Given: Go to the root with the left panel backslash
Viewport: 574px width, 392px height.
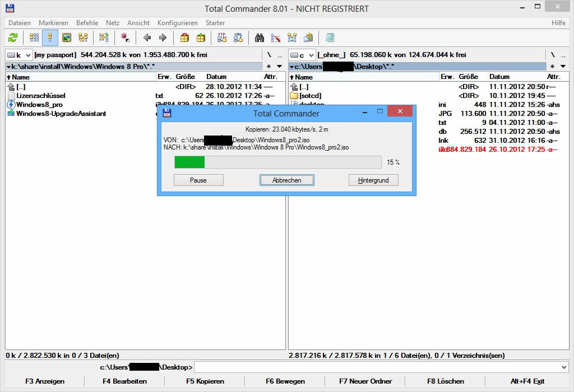Looking at the screenshot, I should point(269,55).
